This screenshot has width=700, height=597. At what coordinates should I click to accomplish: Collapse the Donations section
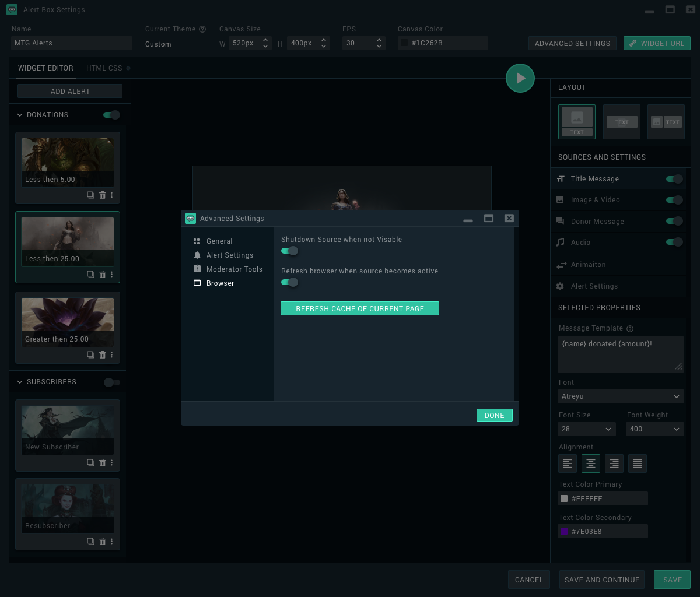[20, 115]
